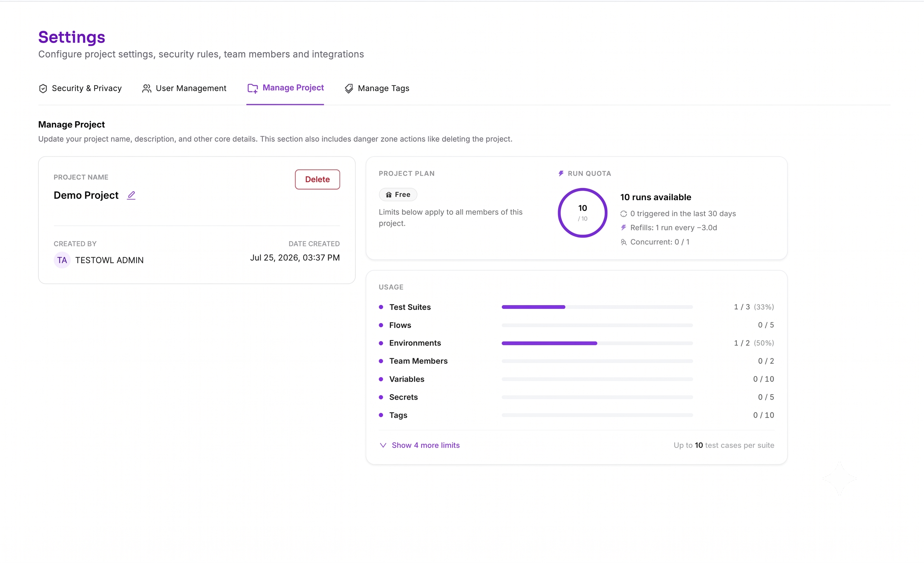
Task: Click the refills lightning icon
Action: point(623,228)
